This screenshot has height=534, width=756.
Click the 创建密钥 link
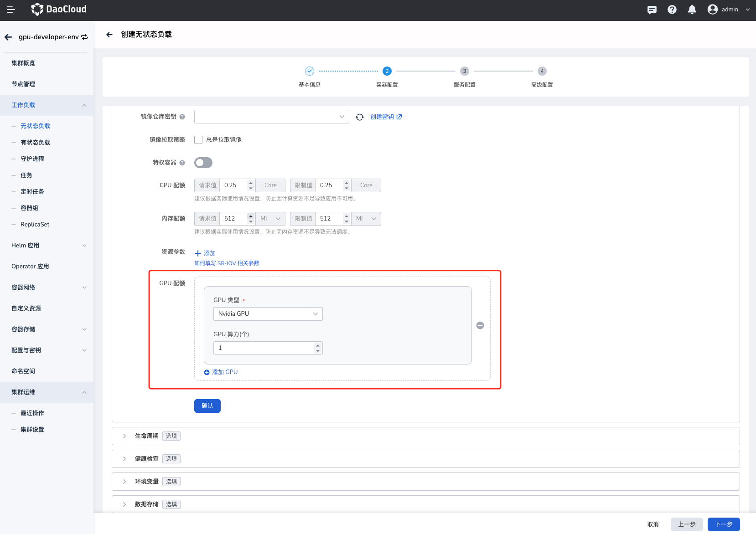tap(386, 117)
